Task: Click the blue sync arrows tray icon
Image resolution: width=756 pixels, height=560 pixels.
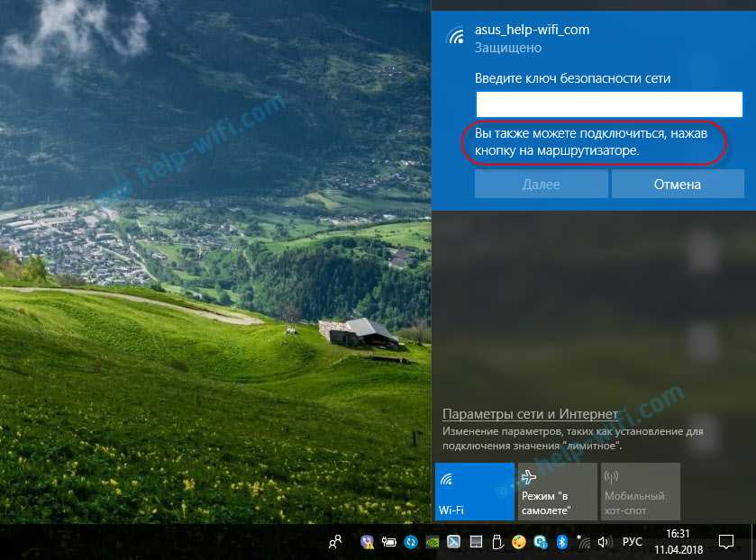Action: 410,543
